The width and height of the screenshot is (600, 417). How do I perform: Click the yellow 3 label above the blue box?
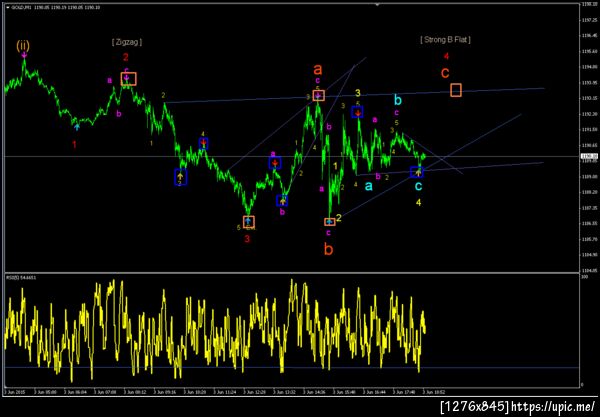click(x=357, y=93)
